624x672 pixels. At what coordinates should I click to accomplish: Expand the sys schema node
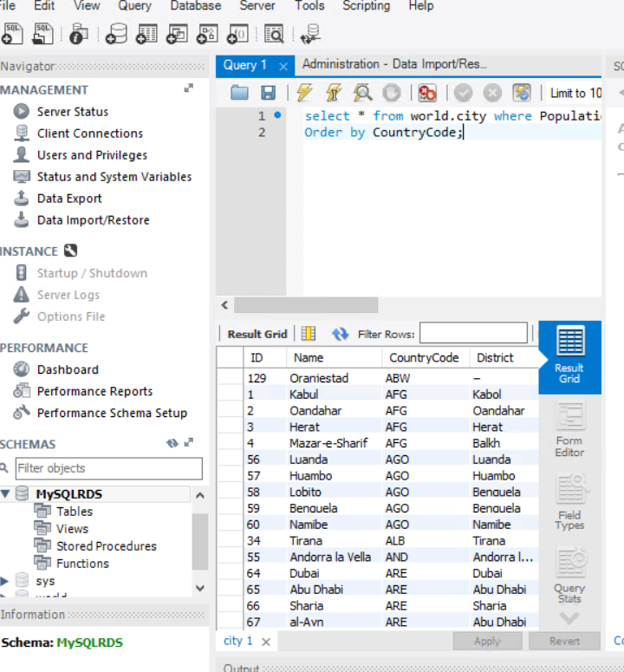click(x=4, y=581)
